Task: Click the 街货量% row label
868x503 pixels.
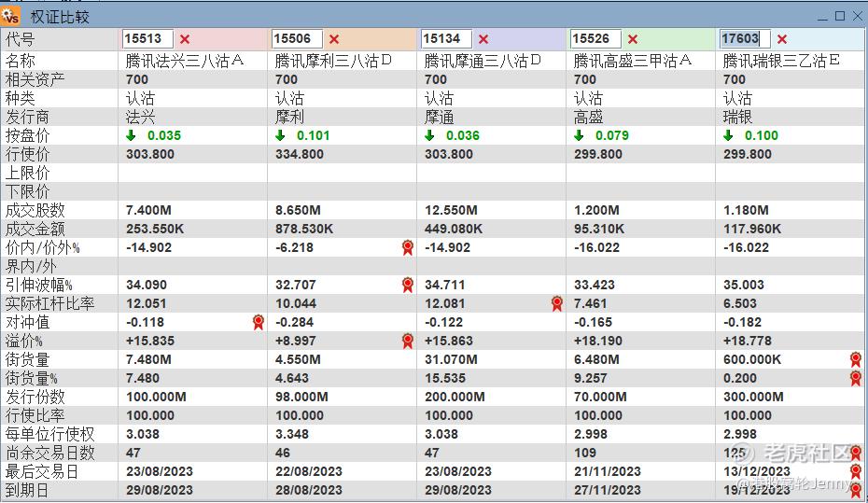Action: [32, 379]
